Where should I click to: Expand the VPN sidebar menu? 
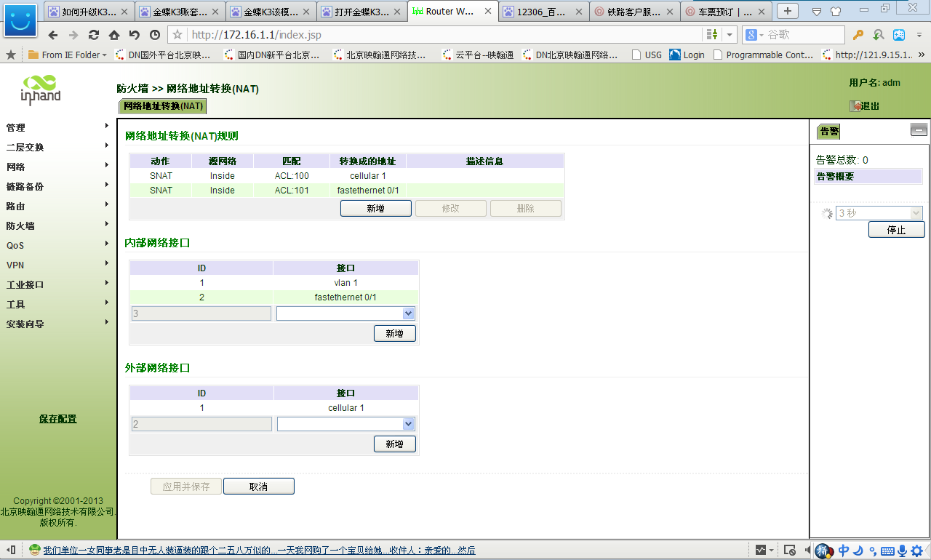point(58,265)
